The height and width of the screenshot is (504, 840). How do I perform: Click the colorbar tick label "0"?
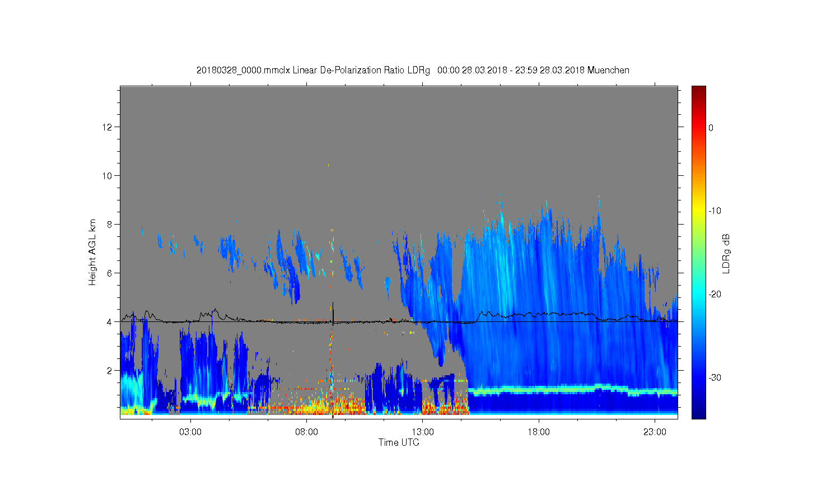711,128
